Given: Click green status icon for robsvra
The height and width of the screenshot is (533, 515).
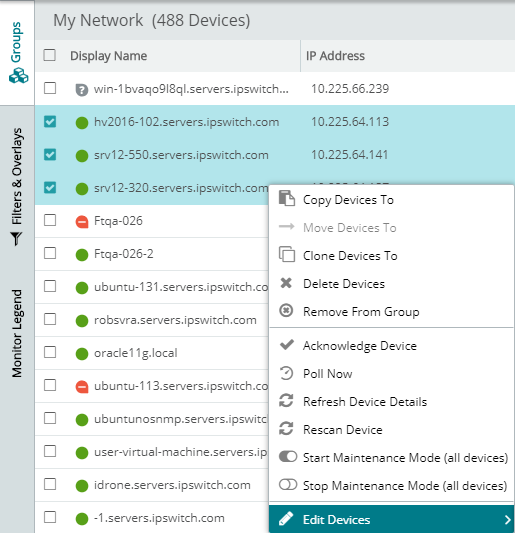Looking at the screenshot, I should [x=82, y=321].
